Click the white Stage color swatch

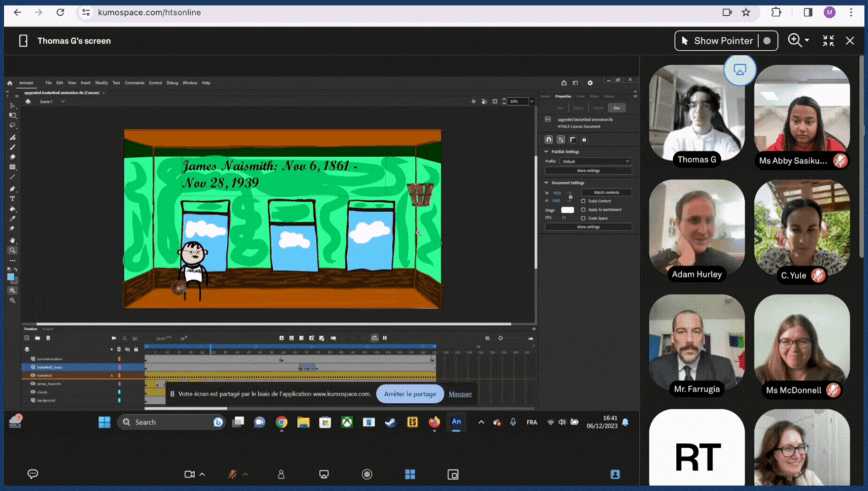pyautogui.click(x=567, y=210)
